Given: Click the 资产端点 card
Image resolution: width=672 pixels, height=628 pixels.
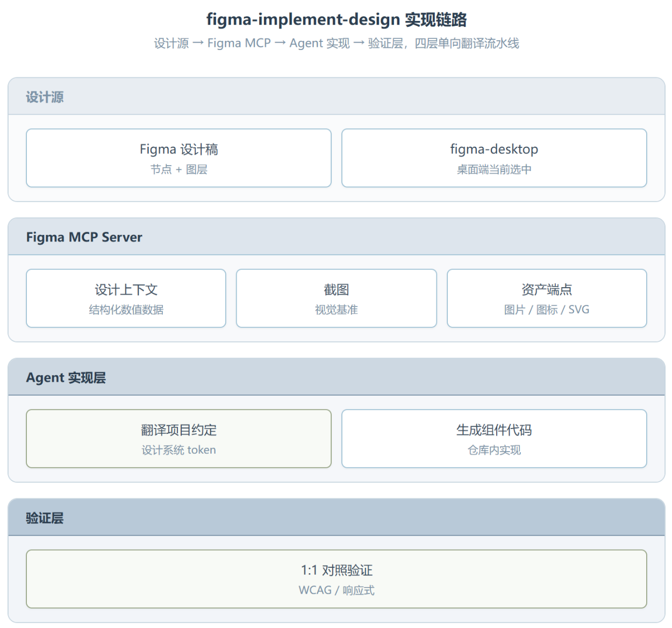Looking at the screenshot, I should (547, 298).
